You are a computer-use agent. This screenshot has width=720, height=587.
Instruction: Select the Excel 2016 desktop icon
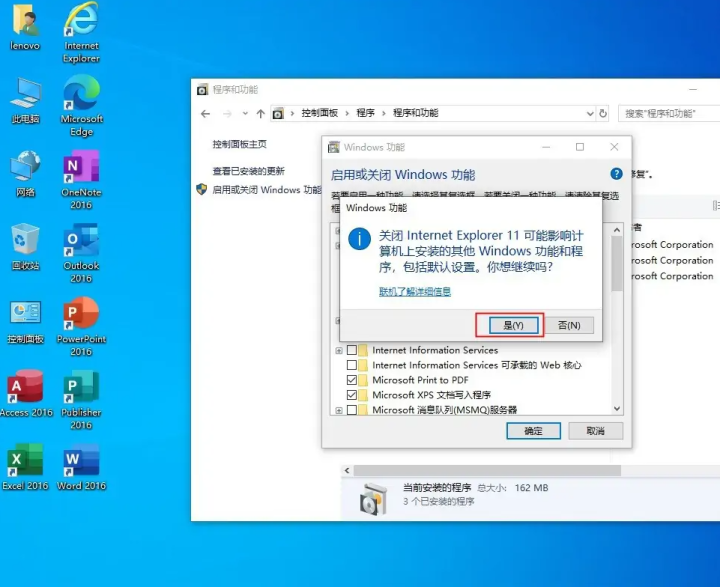[x=25, y=462]
